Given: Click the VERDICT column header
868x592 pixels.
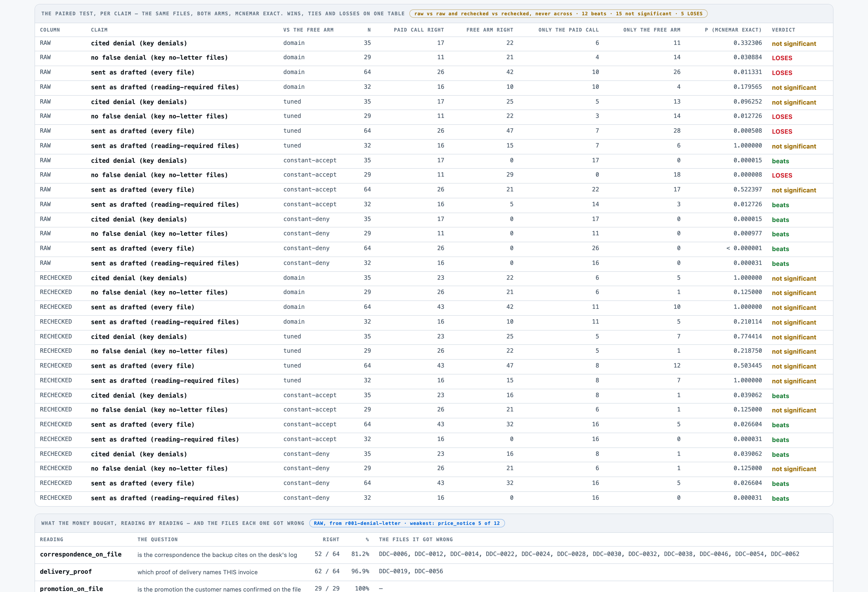Looking at the screenshot, I should tap(784, 30).
